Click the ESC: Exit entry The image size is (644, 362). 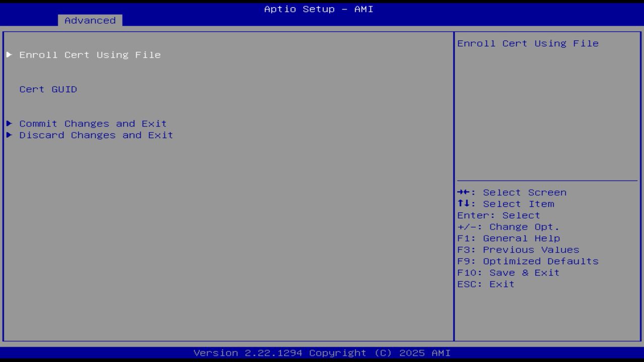click(486, 284)
